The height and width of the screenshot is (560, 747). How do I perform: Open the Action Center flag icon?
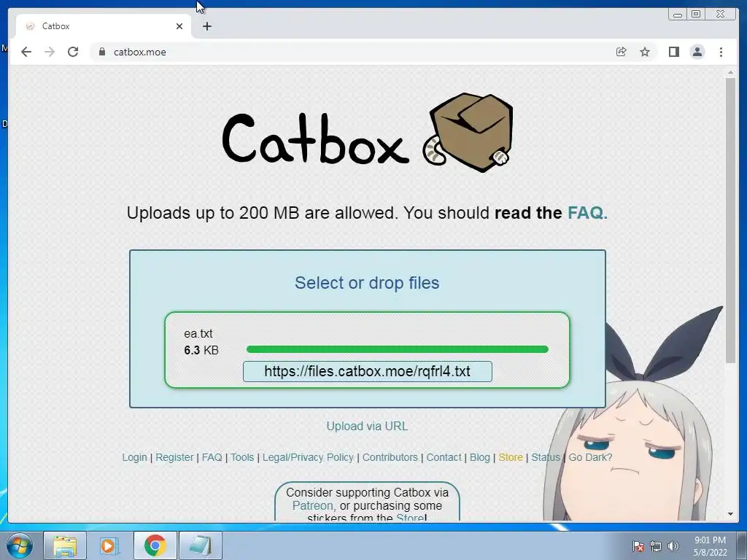click(638, 546)
